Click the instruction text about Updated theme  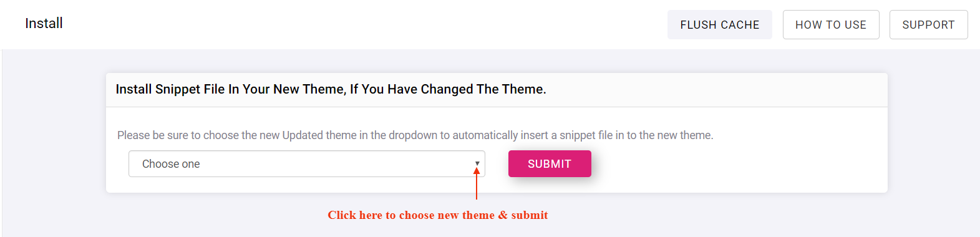click(415, 135)
